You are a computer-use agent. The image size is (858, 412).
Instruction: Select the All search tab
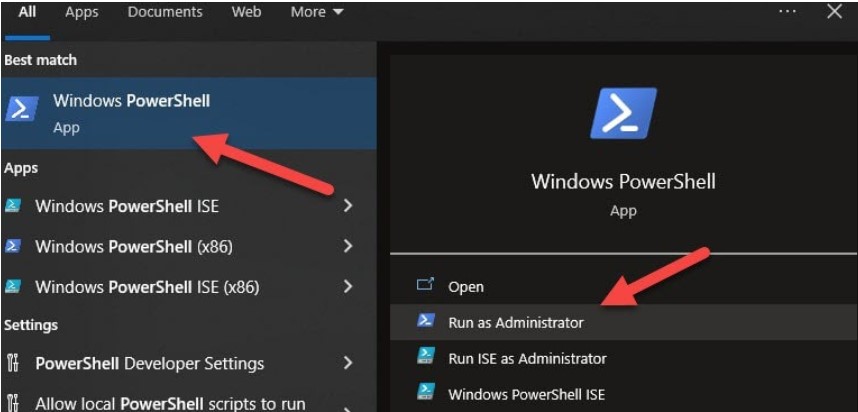click(27, 12)
